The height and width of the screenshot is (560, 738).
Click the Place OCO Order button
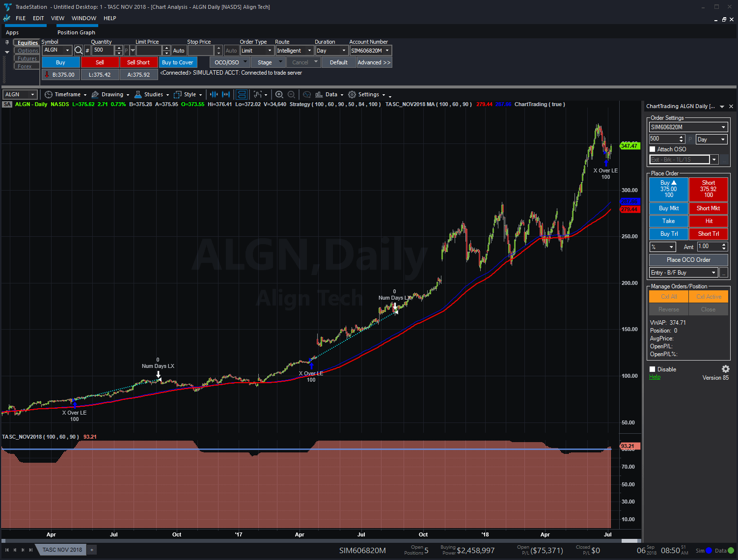(x=688, y=260)
